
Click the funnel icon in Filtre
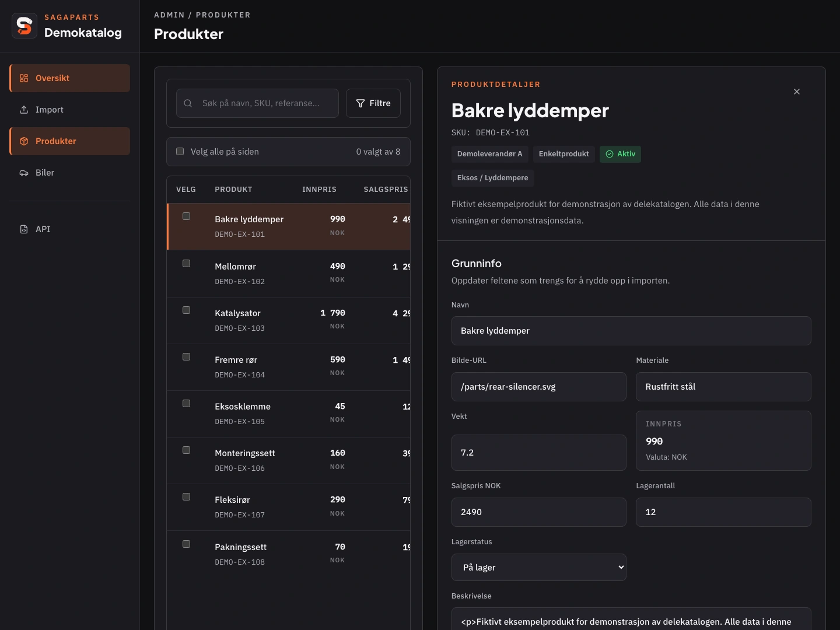tap(360, 103)
